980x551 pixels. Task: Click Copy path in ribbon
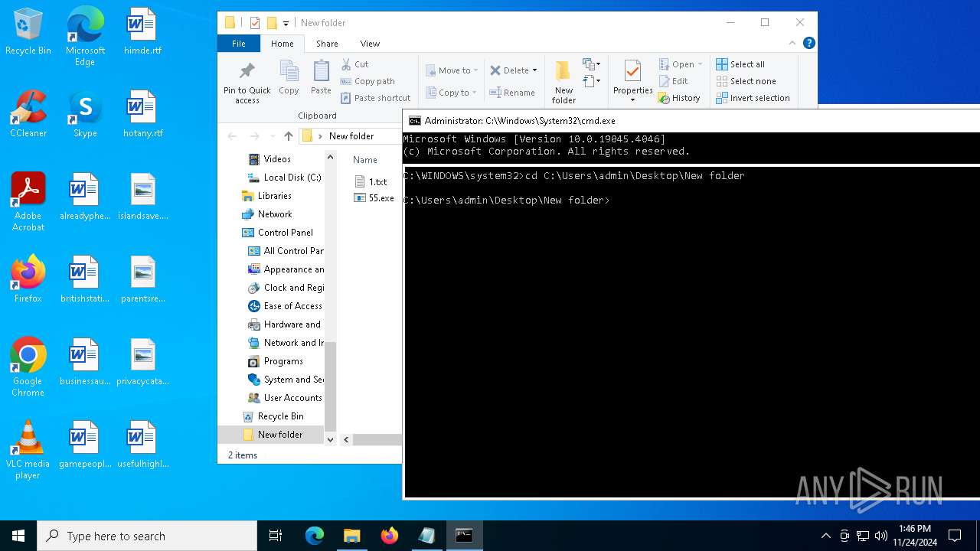[367, 81]
